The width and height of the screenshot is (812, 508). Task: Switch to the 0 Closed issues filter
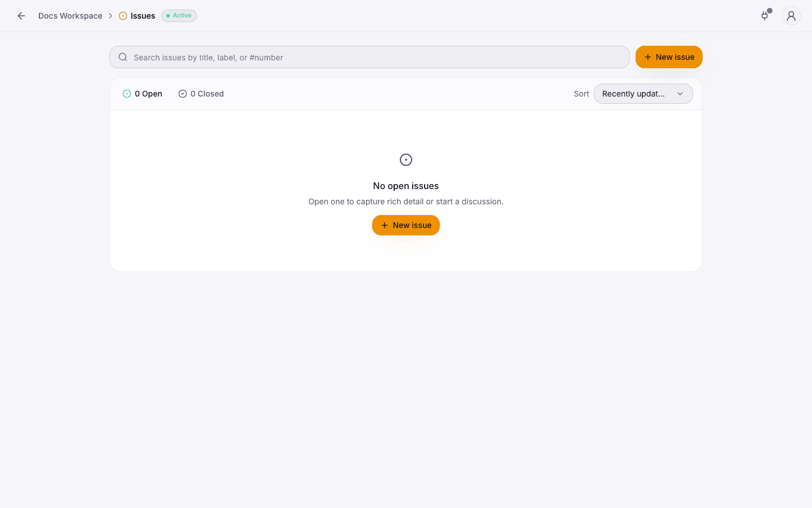click(x=201, y=94)
